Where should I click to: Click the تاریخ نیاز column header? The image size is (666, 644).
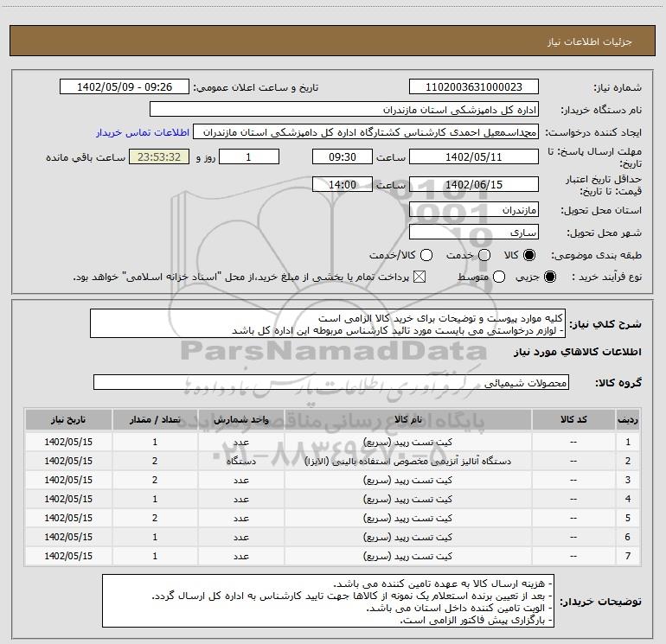(x=68, y=420)
